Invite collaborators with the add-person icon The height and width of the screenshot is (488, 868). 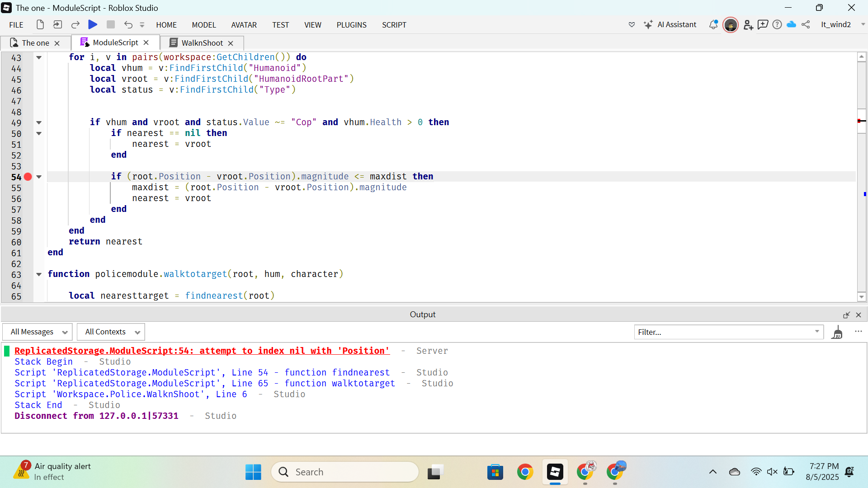(x=748, y=25)
